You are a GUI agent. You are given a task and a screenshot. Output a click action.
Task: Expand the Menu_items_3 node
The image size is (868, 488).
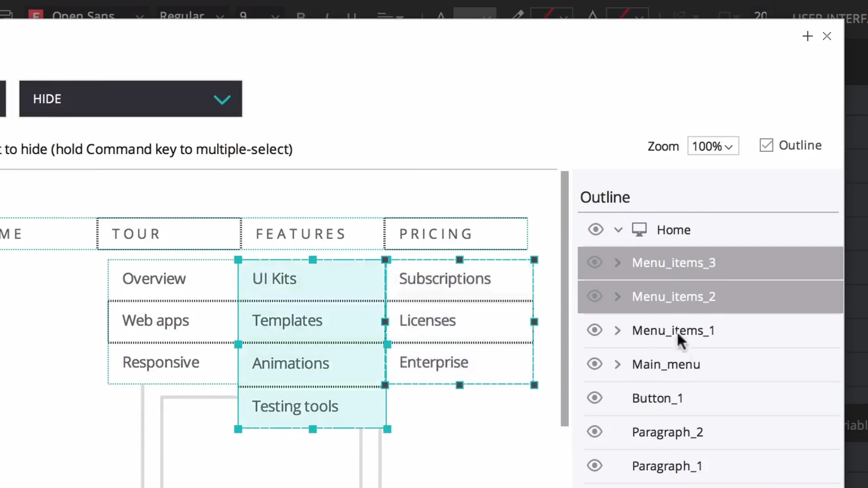click(618, 263)
